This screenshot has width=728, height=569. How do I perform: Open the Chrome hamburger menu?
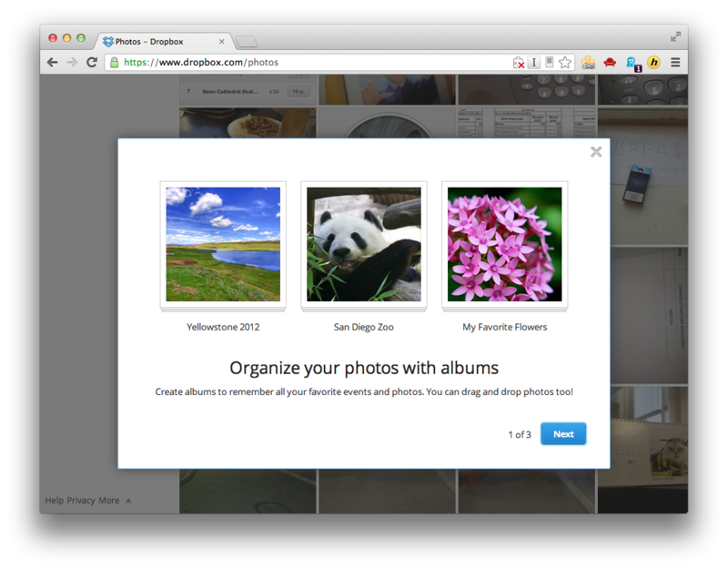point(674,62)
